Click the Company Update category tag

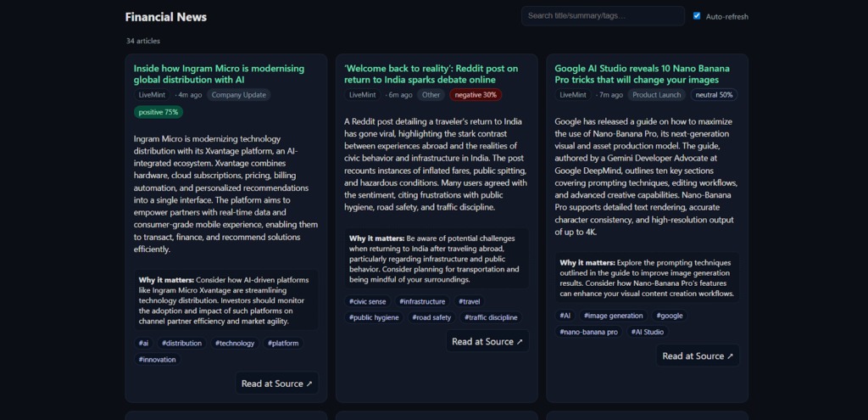click(239, 95)
